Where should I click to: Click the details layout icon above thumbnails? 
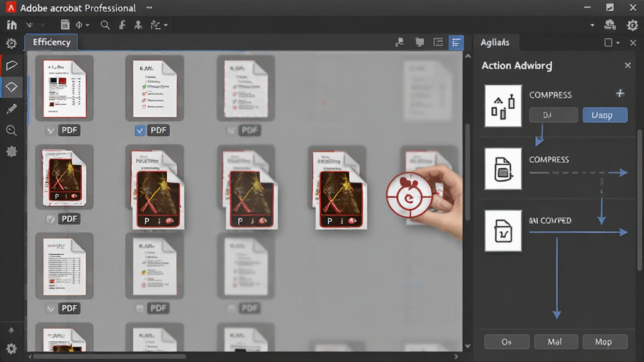(438, 42)
